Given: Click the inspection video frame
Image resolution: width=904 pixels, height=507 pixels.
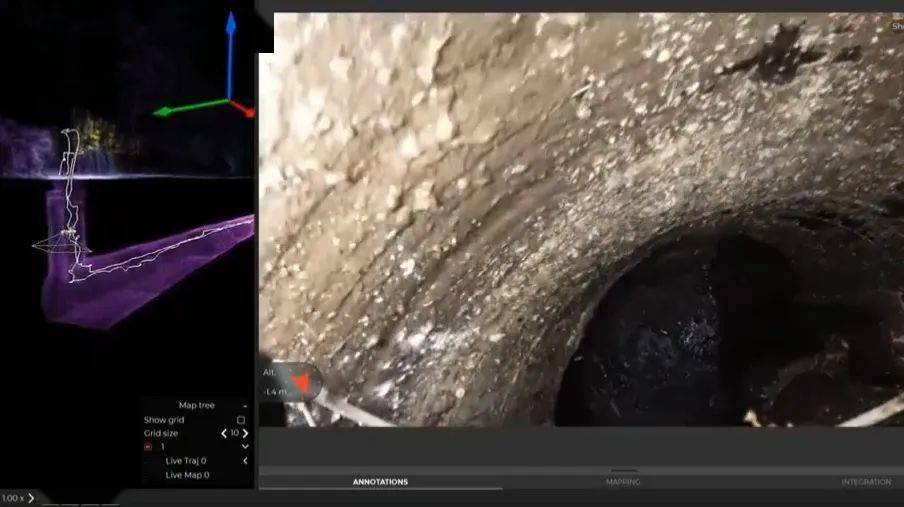Looking at the screenshot, I should [581, 220].
